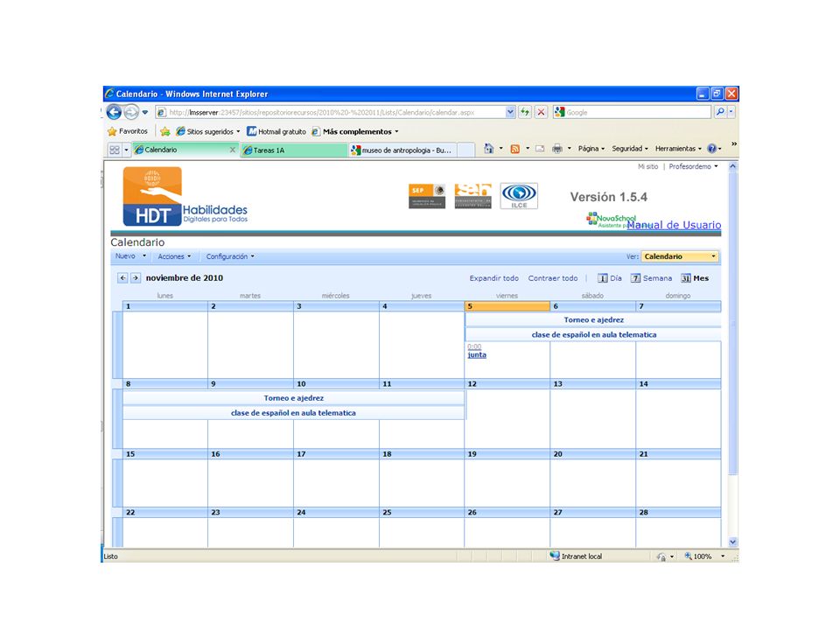Click the RSS feeds icon

click(514, 149)
